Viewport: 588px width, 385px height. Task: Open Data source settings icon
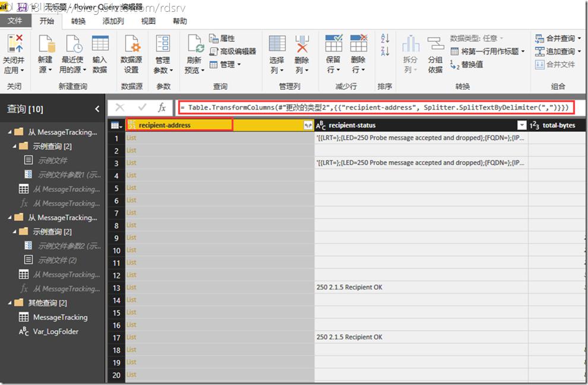click(x=132, y=44)
